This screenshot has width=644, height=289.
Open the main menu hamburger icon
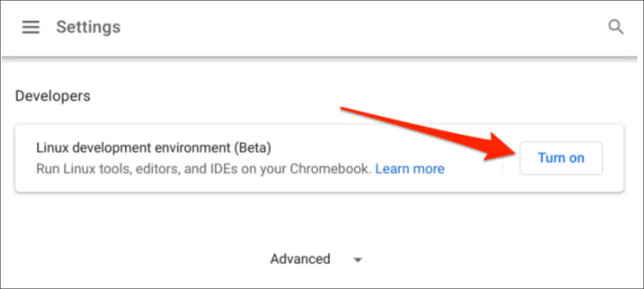(30, 27)
